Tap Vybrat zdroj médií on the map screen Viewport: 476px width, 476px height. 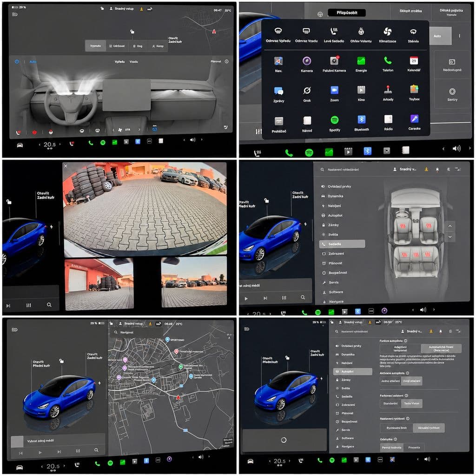[40, 441]
